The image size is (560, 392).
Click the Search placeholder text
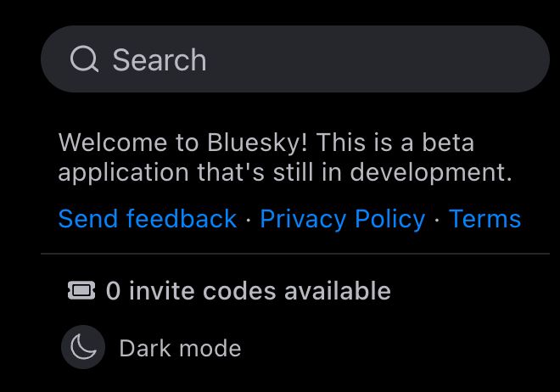pos(160,60)
